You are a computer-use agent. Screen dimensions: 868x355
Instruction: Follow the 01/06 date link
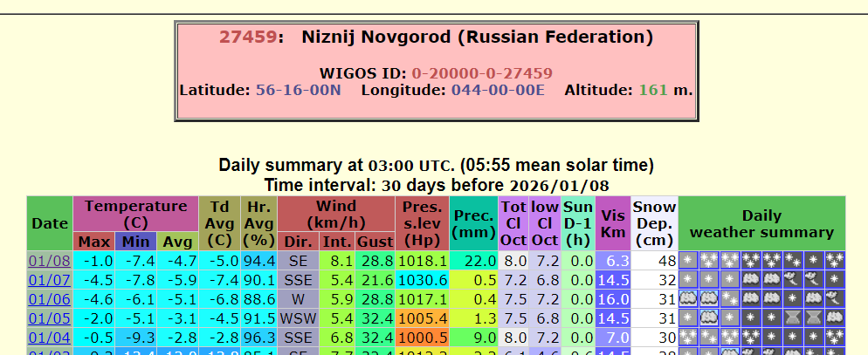click(42, 299)
